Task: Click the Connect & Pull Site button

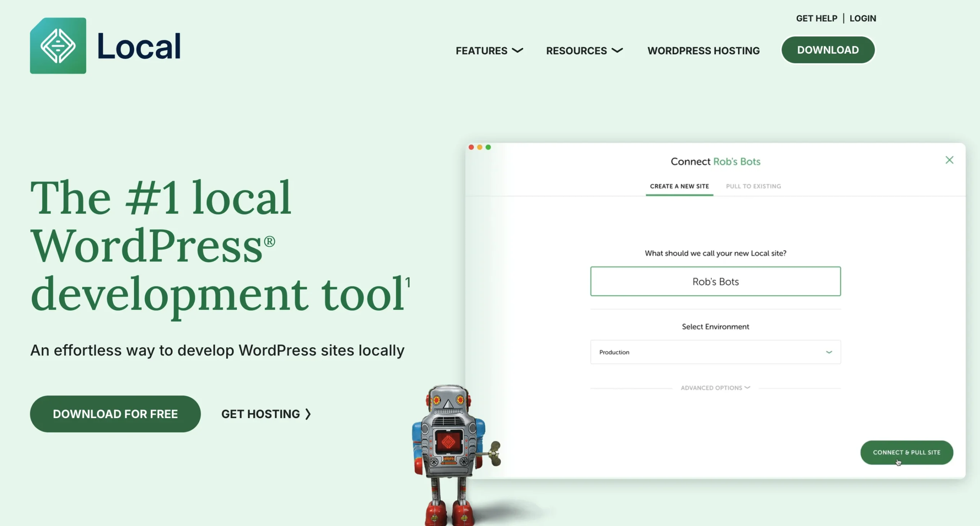Action: tap(906, 452)
